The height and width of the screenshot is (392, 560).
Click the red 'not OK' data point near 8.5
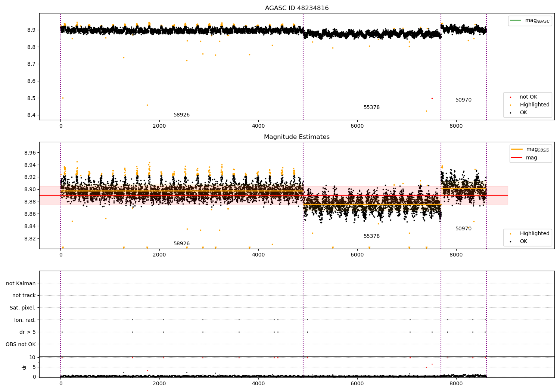[x=432, y=98]
